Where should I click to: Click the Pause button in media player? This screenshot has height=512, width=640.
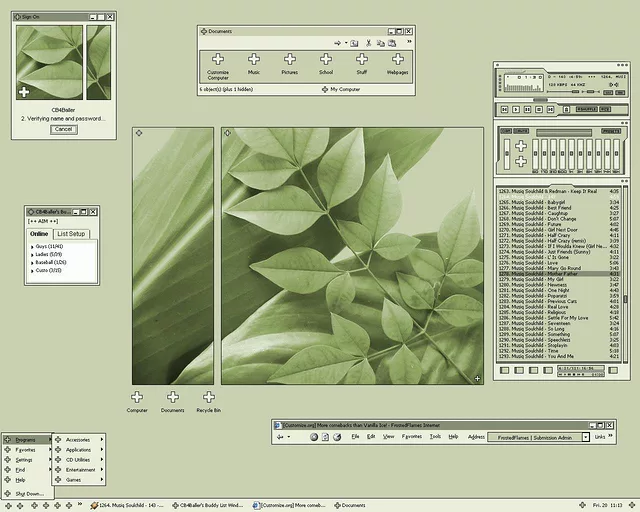(x=527, y=109)
